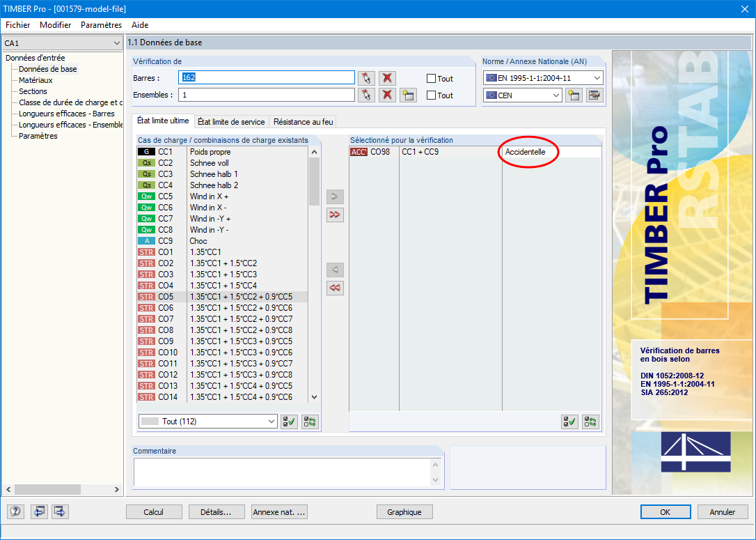Open the Aide menu
This screenshot has height=540, width=756.
pos(140,25)
